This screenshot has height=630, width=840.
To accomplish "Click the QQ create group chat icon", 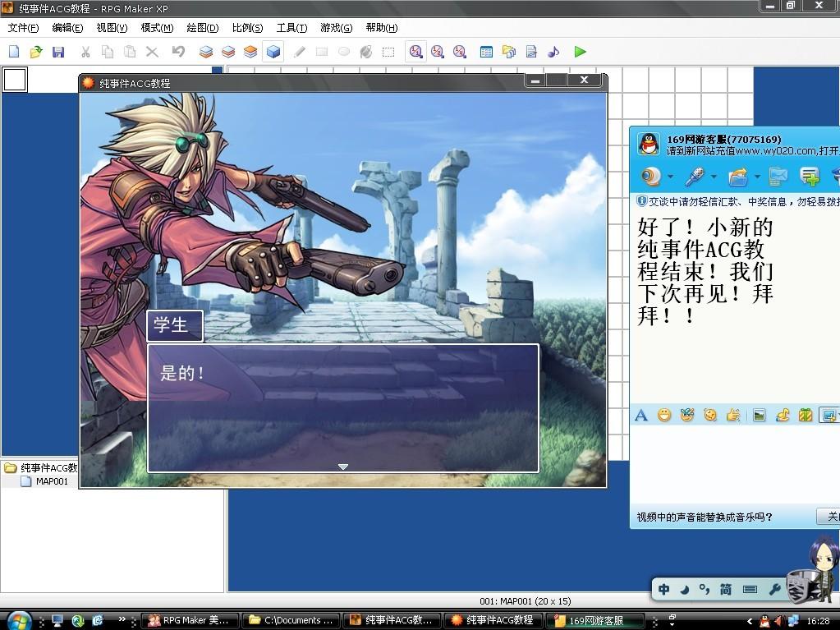I will (810, 177).
